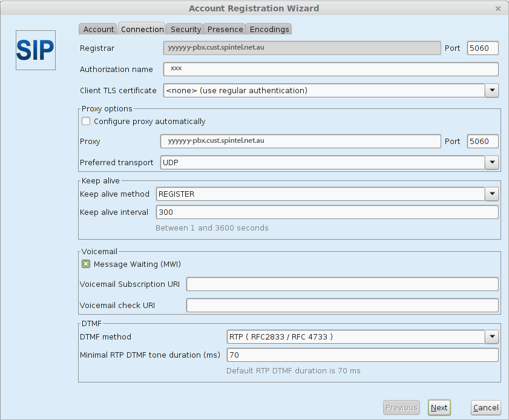This screenshot has width=509, height=420.
Task: Click the disabled Previous button
Action: point(401,408)
